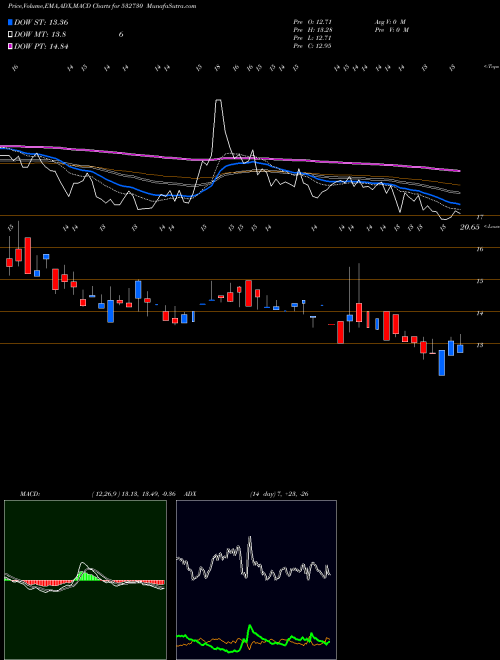Click the 20.65 value near Lows
The height and width of the screenshot is (660, 500).
point(470,227)
